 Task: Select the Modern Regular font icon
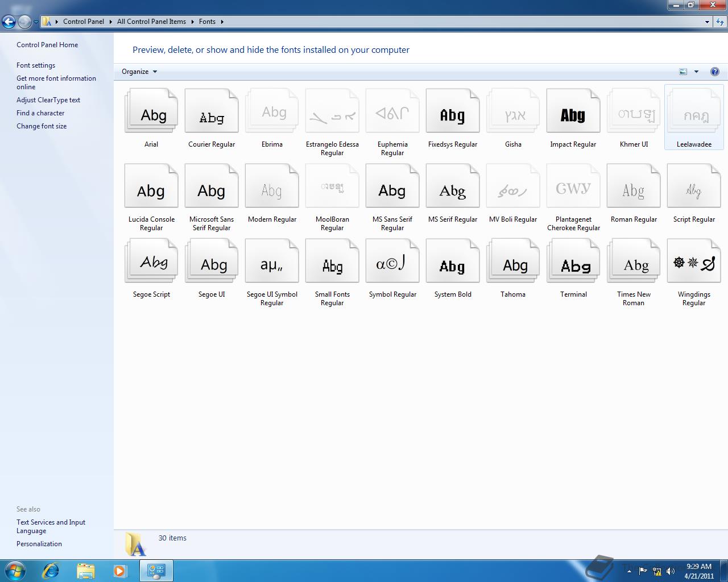point(272,186)
